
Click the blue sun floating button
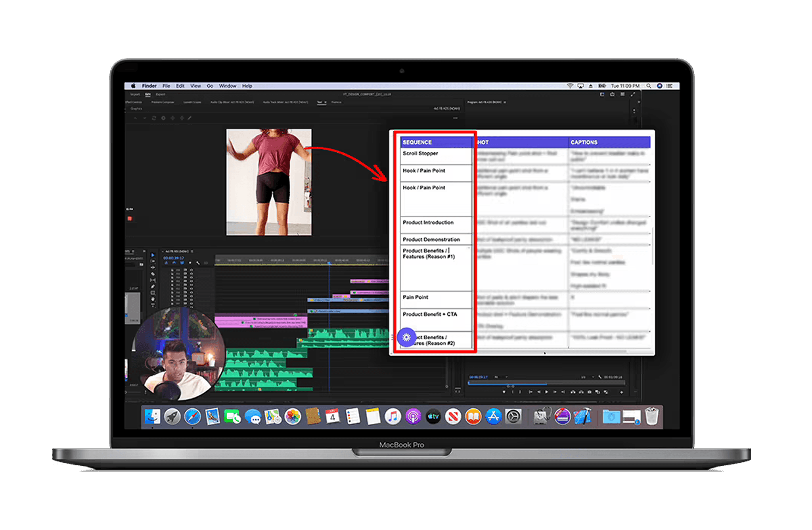tap(406, 337)
